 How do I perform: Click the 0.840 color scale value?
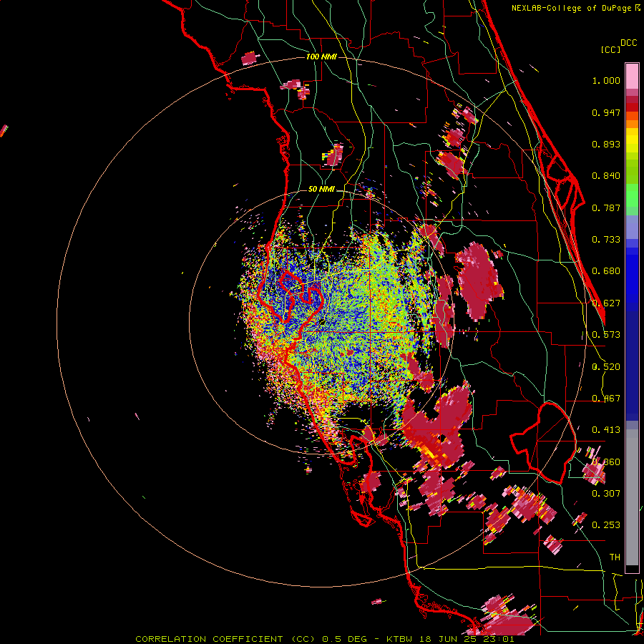click(x=606, y=176)
